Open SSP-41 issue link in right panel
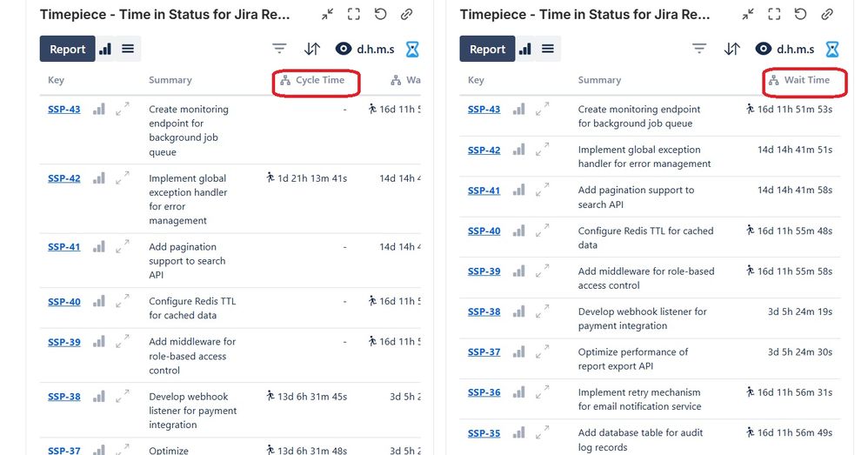 484,191
